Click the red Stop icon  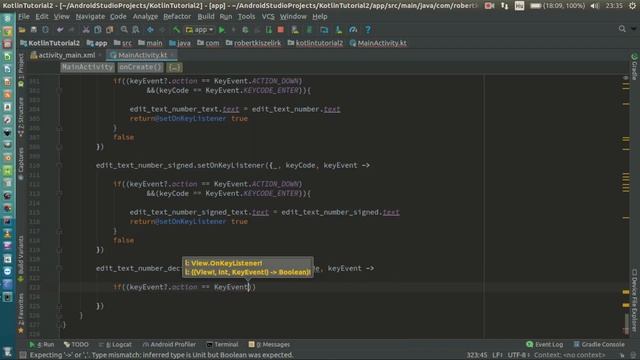[280, 30]
